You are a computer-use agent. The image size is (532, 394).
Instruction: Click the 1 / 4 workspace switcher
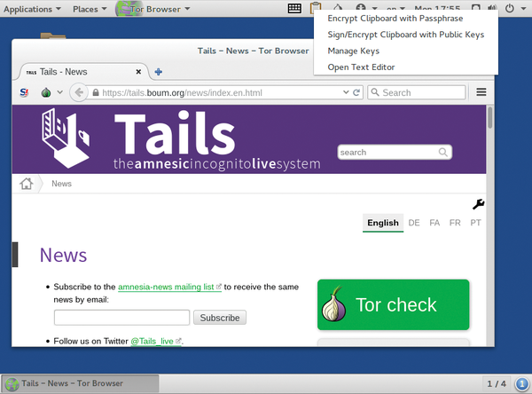click(x=497, y=384)
